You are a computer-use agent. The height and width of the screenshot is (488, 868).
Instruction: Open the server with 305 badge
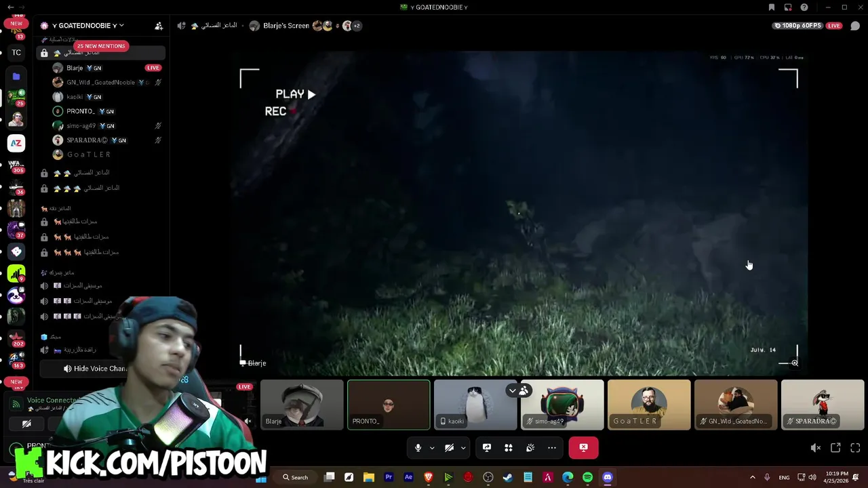tap(16, 166)
